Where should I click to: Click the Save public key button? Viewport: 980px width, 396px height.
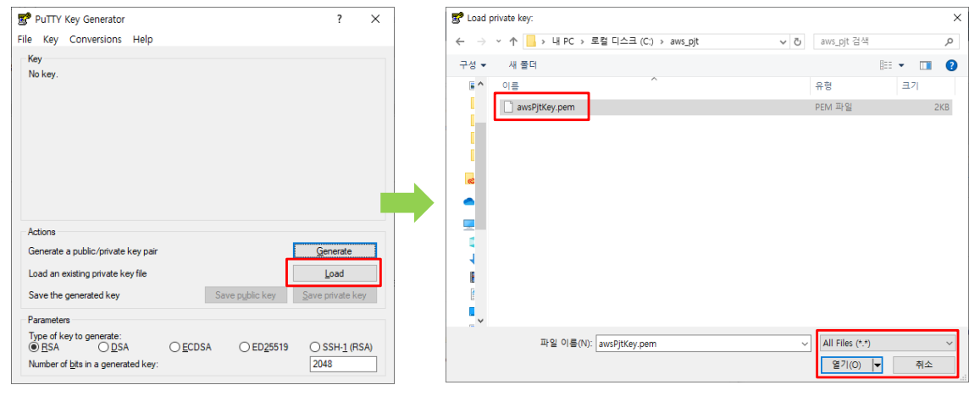(x=246, y=294)
